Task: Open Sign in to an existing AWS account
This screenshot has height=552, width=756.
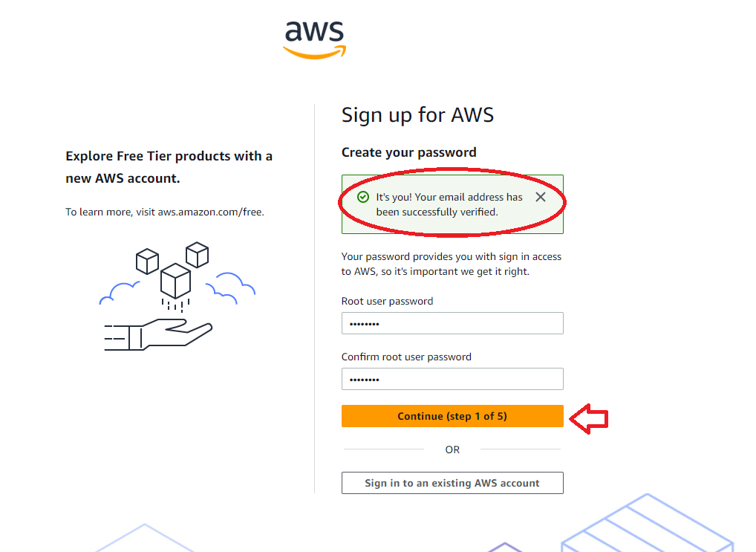Action: click(452, 483)
